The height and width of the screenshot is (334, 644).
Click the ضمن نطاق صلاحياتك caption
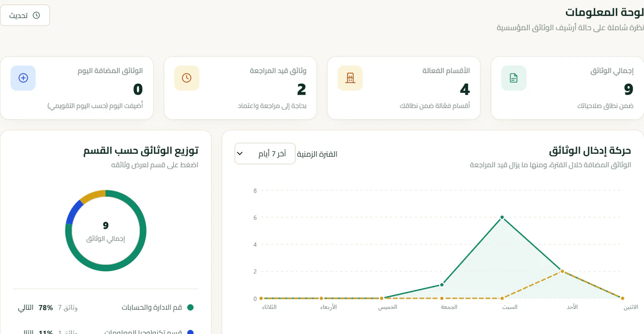(x=605, y=106)
